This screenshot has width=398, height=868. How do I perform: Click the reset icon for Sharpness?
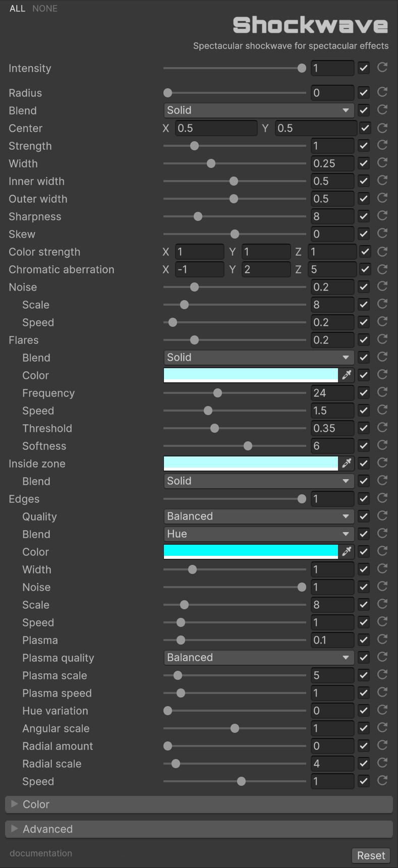click(x=382, y=216)
